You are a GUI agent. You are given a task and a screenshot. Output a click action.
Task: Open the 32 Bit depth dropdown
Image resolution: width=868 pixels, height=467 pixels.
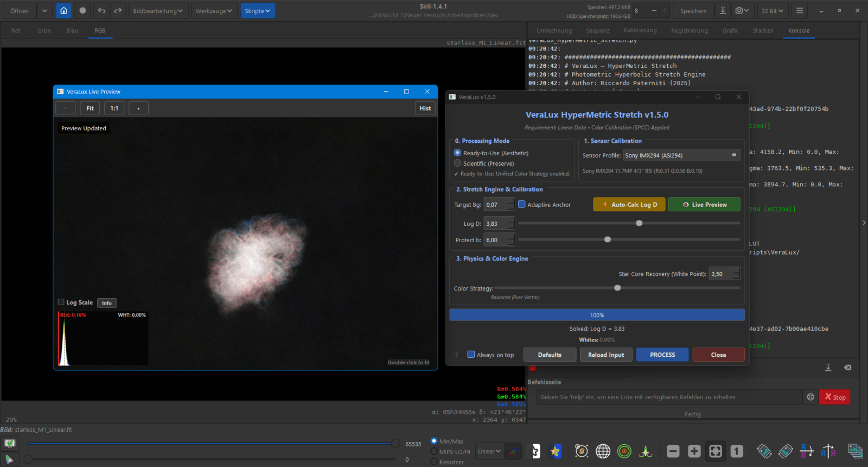click(x=772, y=11)
